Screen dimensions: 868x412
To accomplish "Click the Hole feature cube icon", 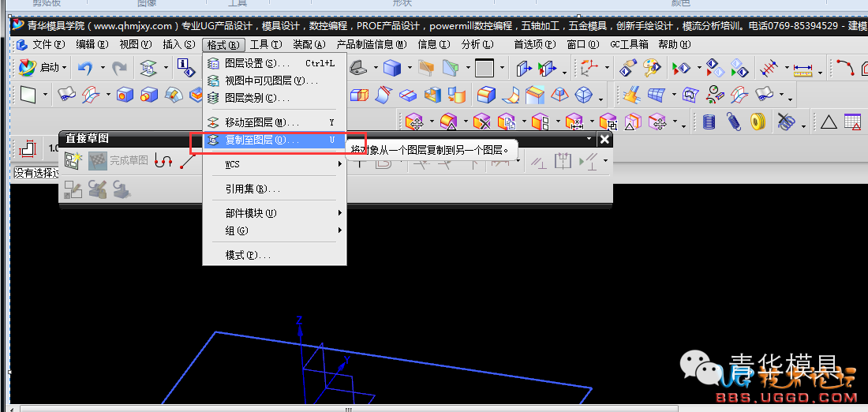I will 125,96.
